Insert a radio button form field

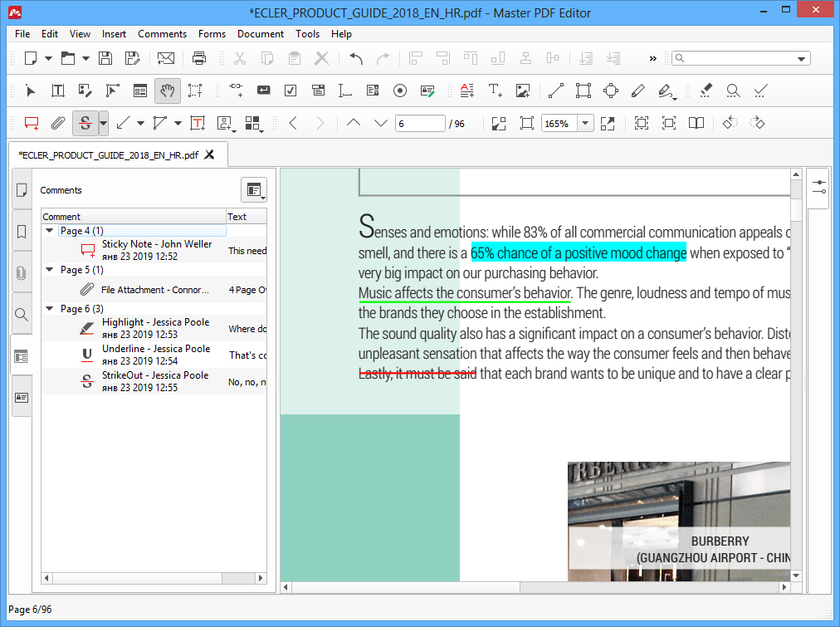399,91
